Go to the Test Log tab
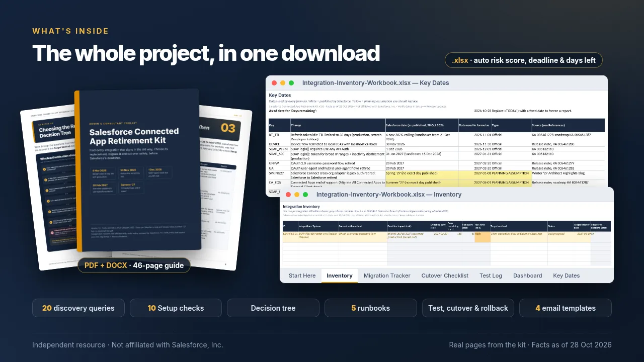 pyautogui.click(x=491, y=276)
